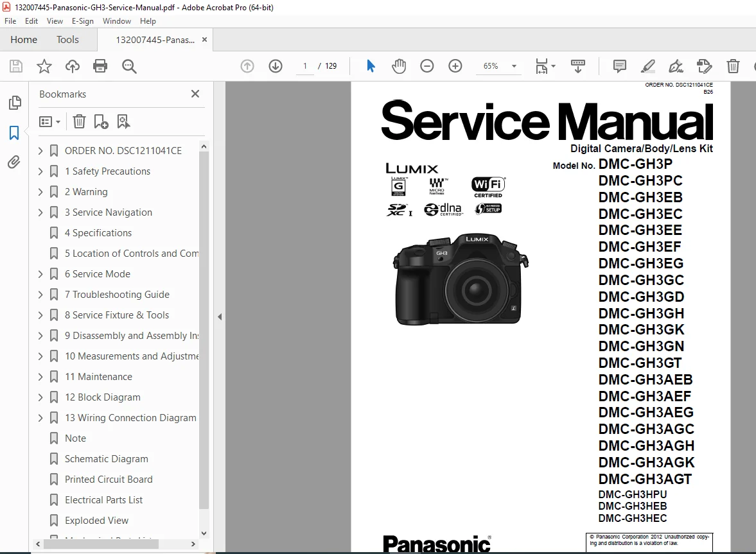Open the Find text search tool
756x554 pixels.
(x=128, y=66)
